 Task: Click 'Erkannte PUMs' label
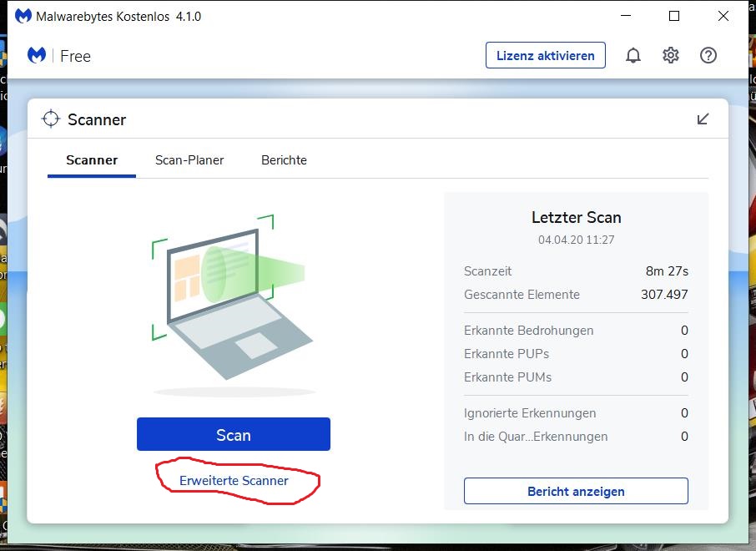507,377
